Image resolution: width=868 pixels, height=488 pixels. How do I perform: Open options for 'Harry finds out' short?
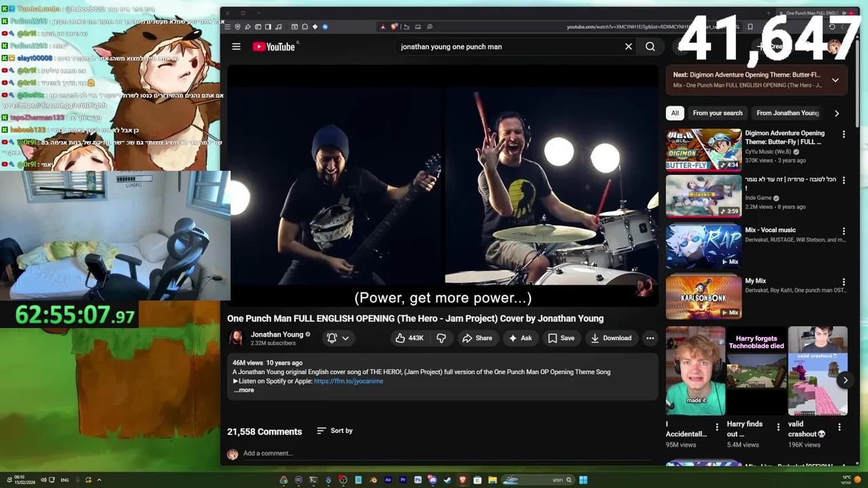click(x=778, y=427)
